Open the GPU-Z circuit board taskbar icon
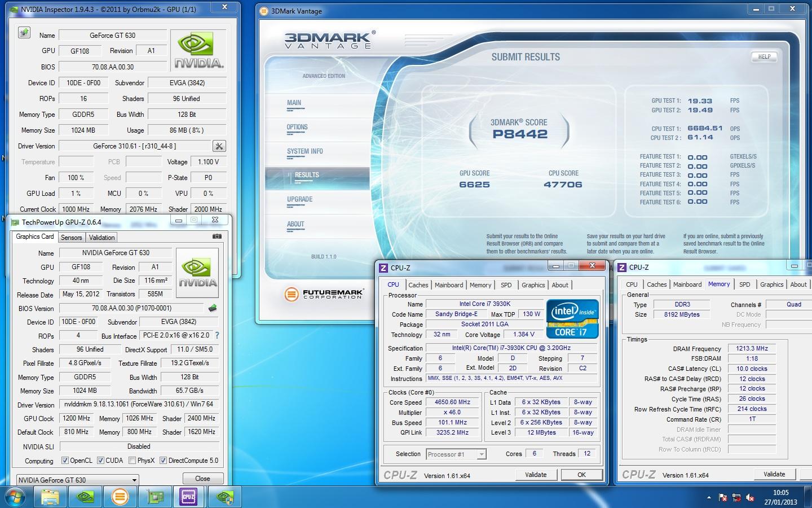 [155, 497]
